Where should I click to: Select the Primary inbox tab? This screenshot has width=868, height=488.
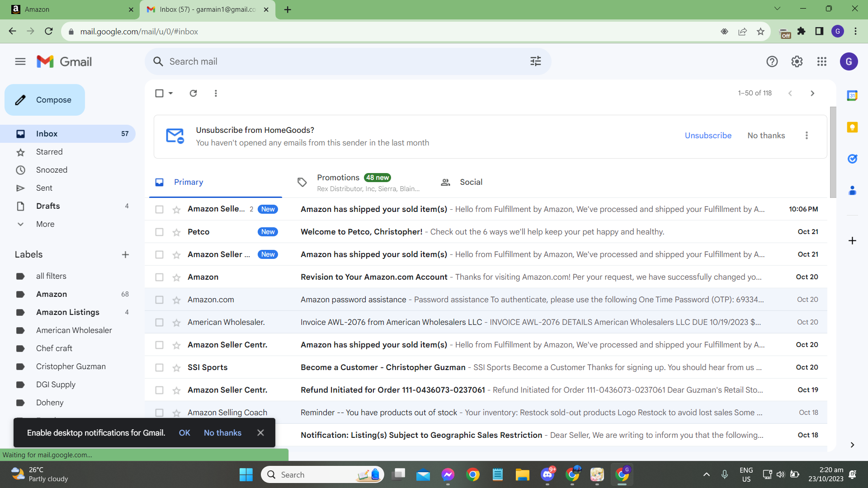pyautogui.click(x=216, y=182)
